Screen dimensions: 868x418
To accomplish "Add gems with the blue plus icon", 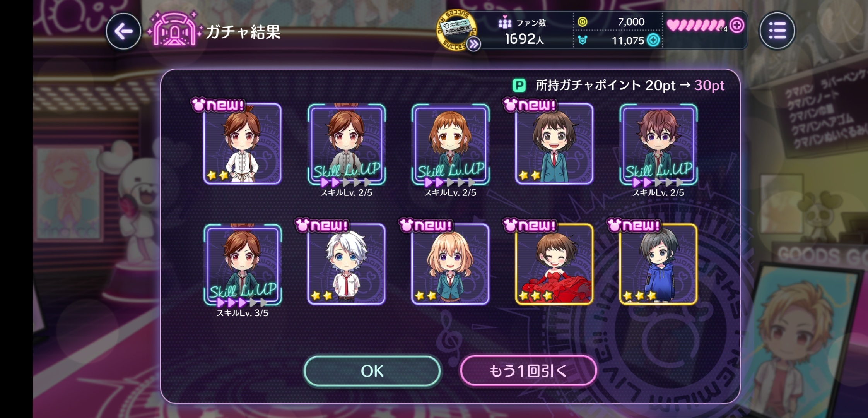I will coord(653,40).
